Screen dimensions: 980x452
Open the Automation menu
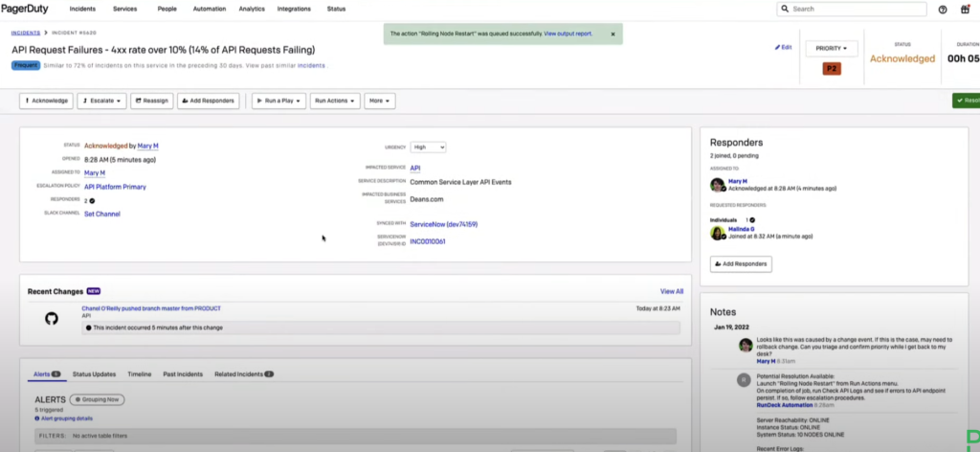click(x=210, y=10)
